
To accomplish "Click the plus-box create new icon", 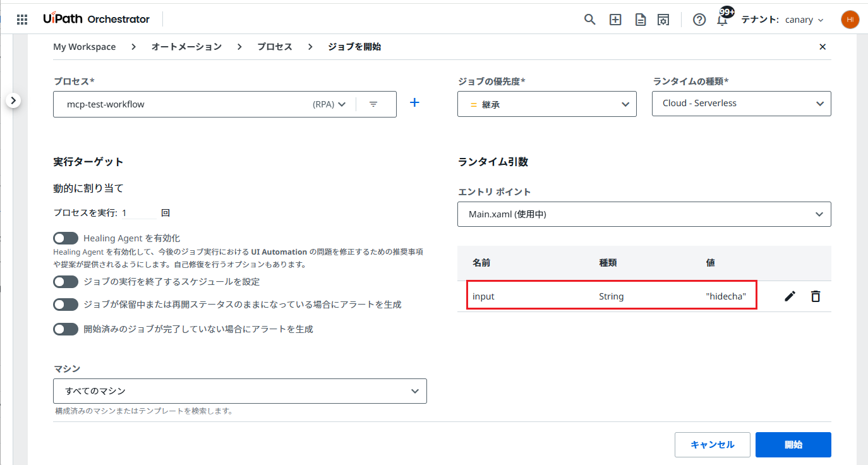I will point(615,20).
